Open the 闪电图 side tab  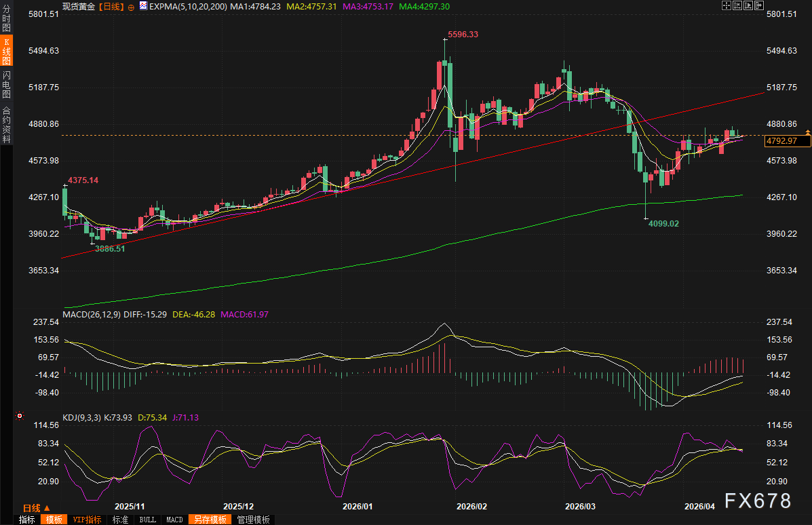click(6, 85)
